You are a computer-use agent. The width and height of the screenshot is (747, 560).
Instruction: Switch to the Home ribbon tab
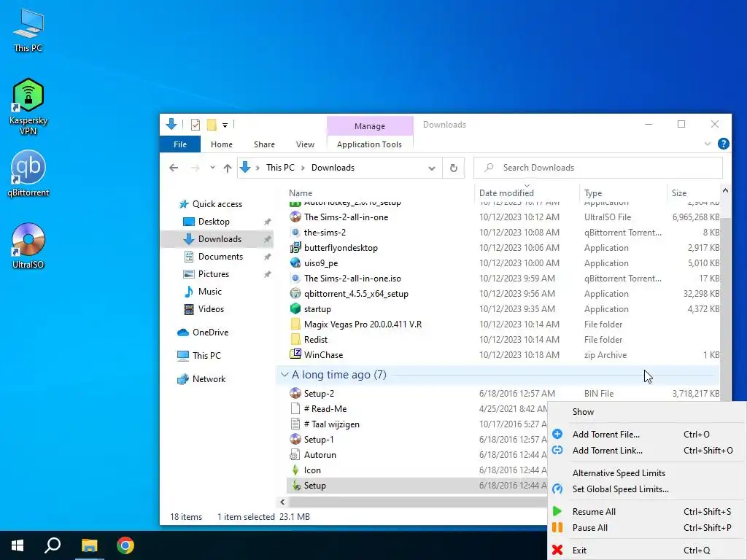[x=222, y=144]
